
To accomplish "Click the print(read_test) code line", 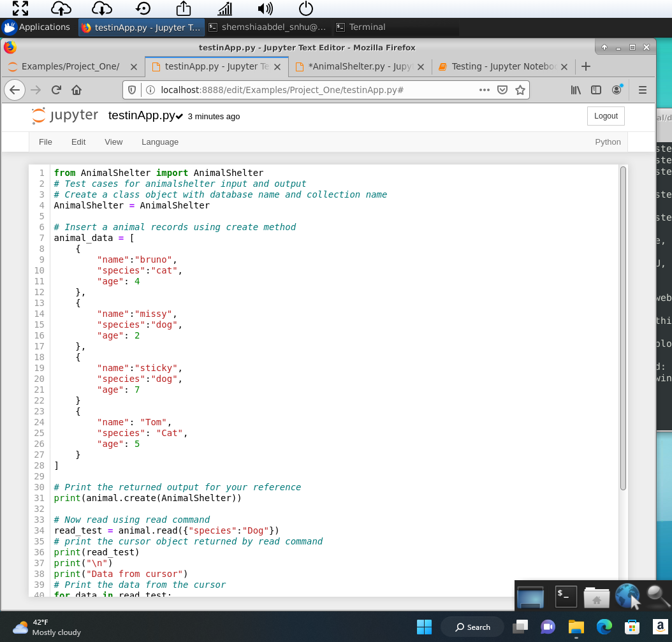I will click(x=96, y=552).
